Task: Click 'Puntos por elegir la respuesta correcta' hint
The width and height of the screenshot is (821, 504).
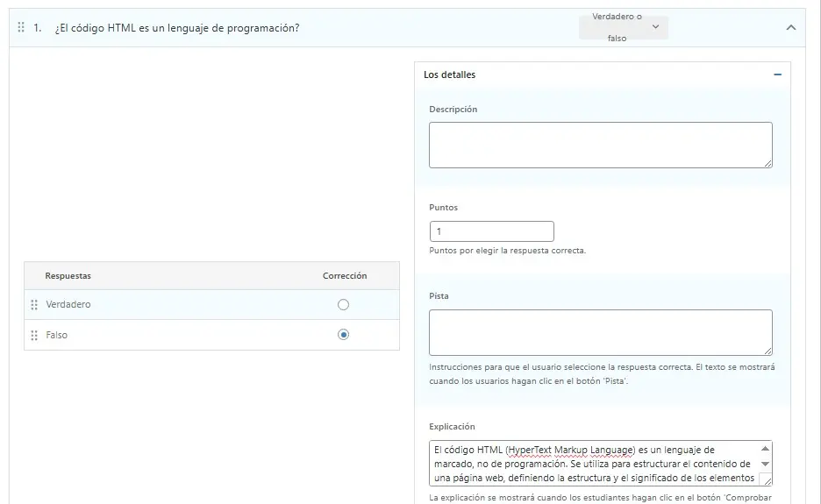Action: pos(507,251)
